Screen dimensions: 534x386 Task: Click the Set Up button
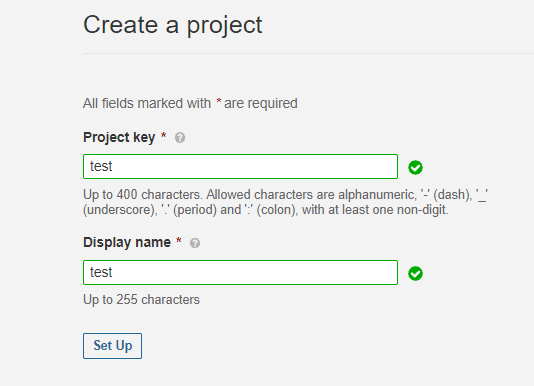(112, 346)
